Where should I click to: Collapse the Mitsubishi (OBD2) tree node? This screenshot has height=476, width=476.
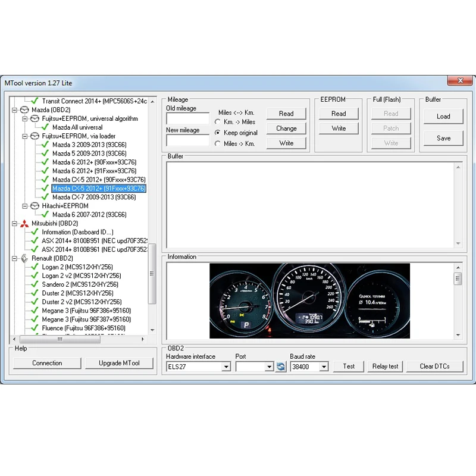(14, 224)
